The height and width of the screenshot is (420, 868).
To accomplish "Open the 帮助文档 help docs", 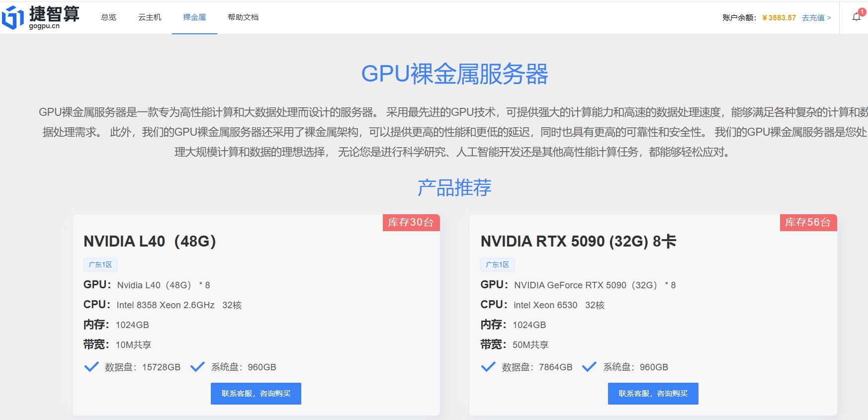I will point(243,17).
